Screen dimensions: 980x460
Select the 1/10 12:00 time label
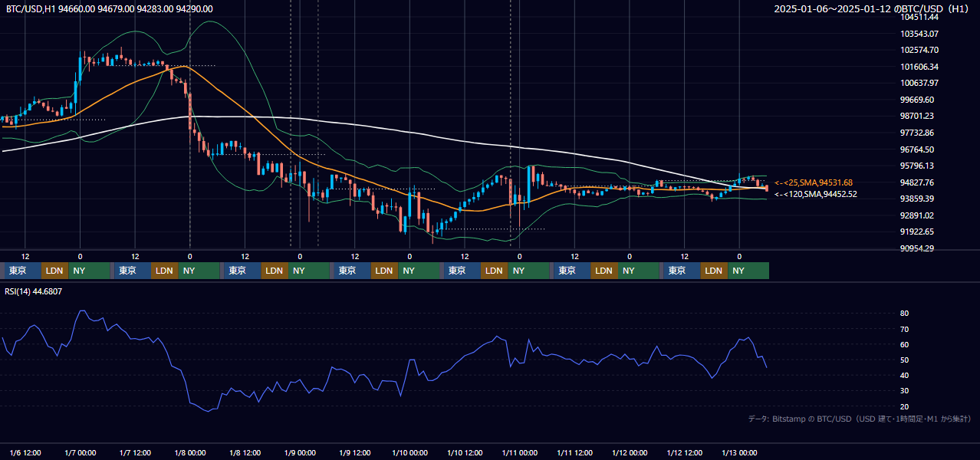[x=465, y=453]
